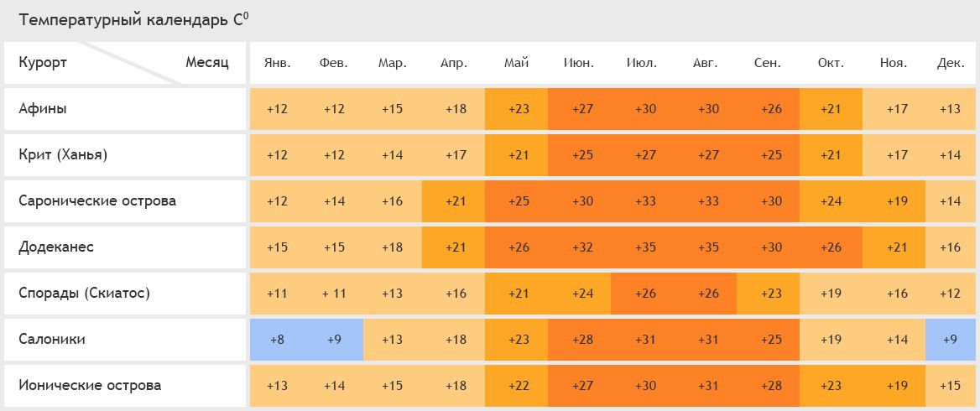Click the "Авг." column header
The width and height of the screenshot is (980, 411).
tap(706, 63)
